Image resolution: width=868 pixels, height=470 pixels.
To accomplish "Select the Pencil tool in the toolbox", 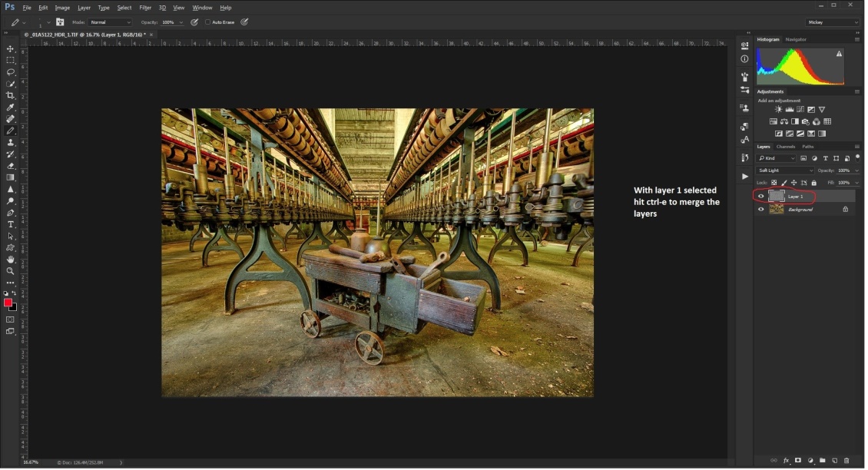I will 10,131.
